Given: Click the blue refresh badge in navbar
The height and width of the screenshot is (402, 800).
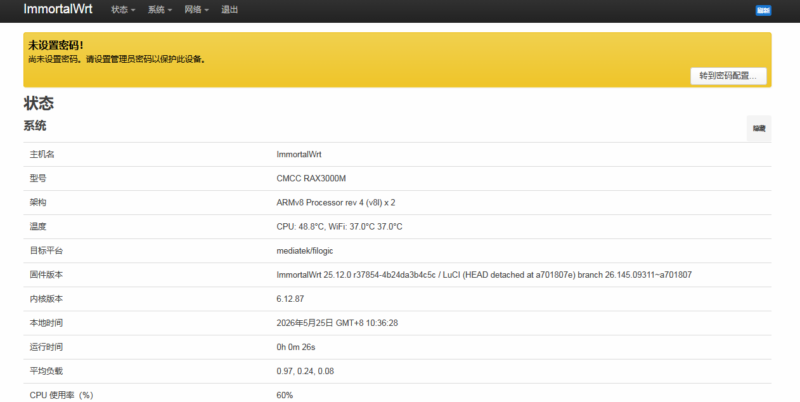Looking at the screenshot, I should tap(763, 10).
